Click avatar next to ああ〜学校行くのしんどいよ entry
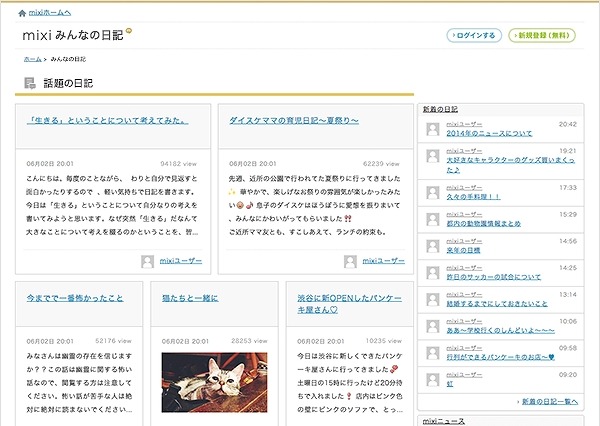Image resolution: width=600 pixels, height=426 pixels. [x=433, y=326]
